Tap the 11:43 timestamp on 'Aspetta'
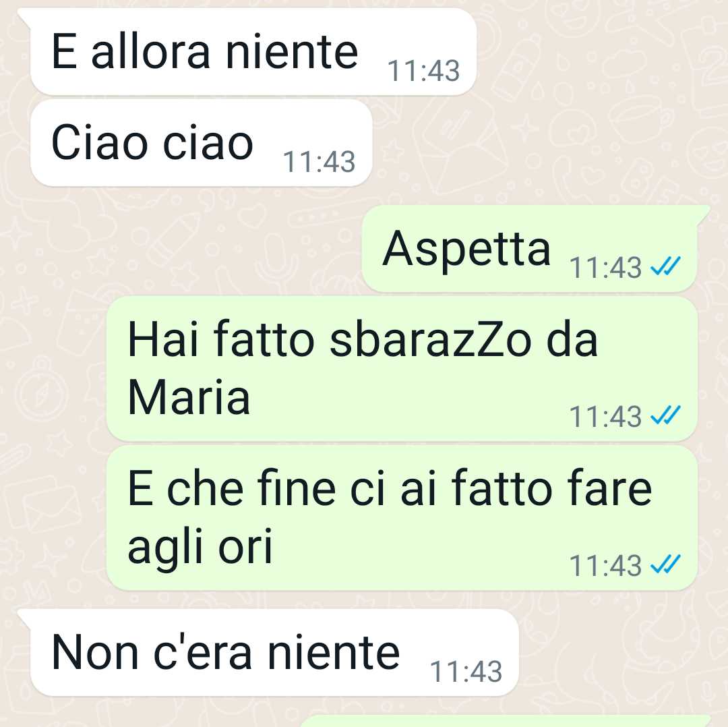This screenshot has height=727, width=728. pos(605,268)
